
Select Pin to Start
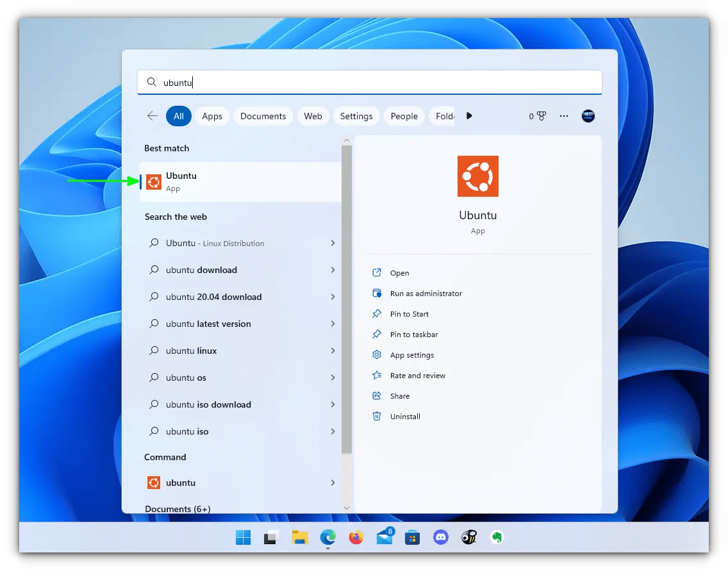(409, 314)
